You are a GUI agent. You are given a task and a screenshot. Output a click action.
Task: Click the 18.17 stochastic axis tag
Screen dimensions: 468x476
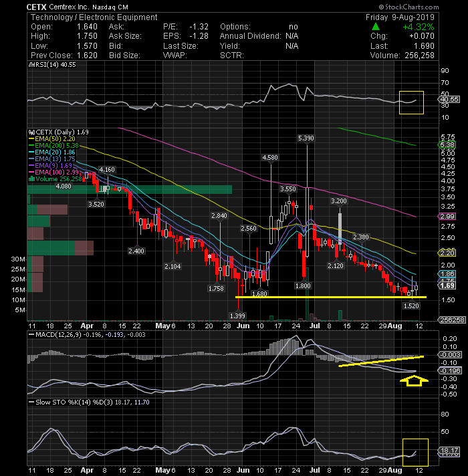[449, 450]
